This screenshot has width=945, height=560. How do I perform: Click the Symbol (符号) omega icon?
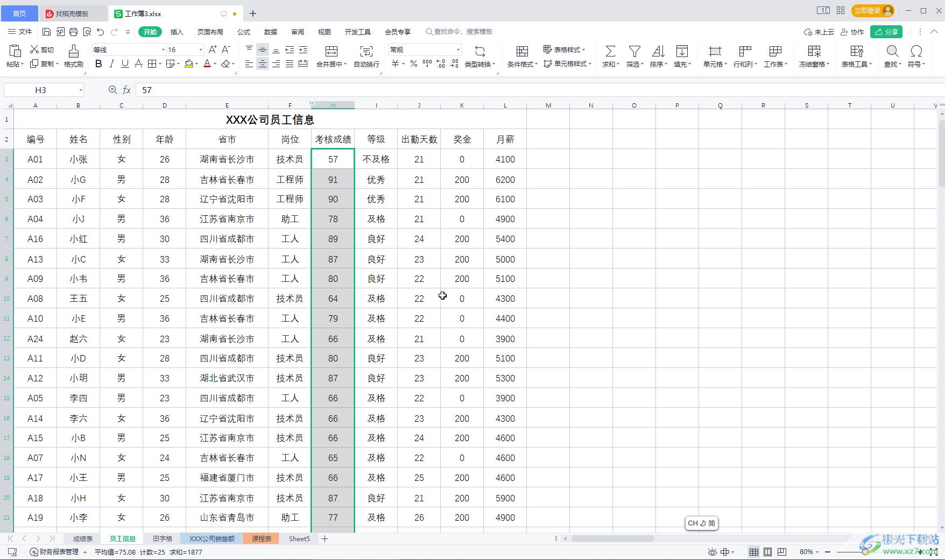916,52
